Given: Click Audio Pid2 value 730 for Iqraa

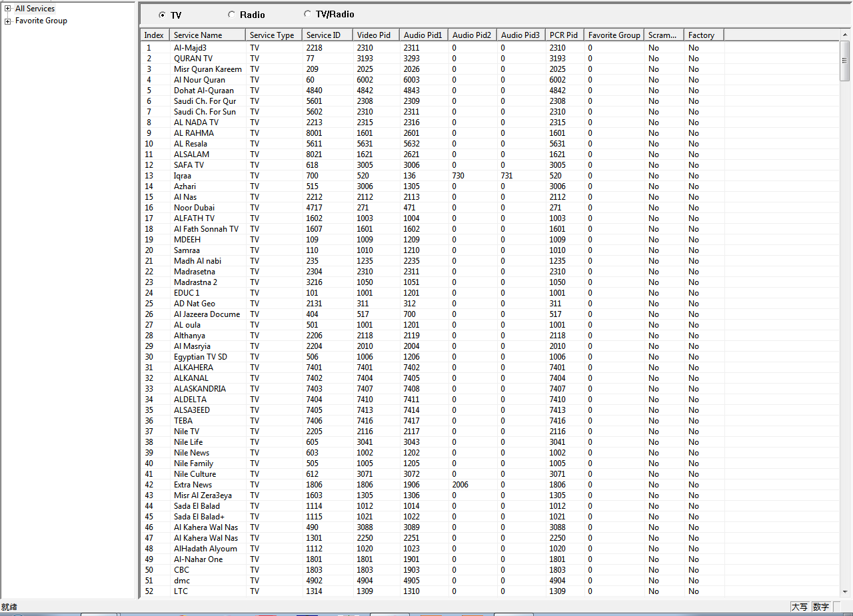Looking at the screenshot, I should 458,176.
